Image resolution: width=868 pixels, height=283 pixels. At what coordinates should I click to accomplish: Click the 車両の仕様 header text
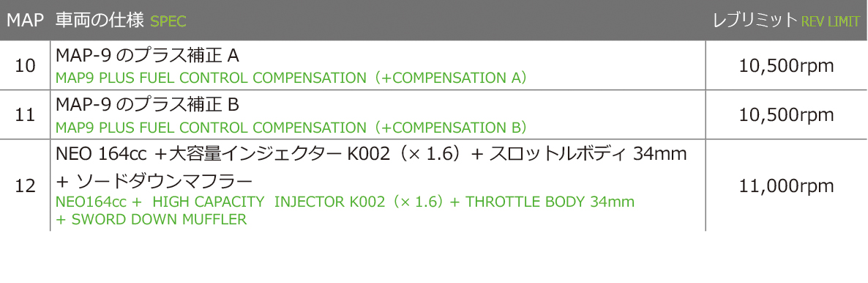pyautogui.click(x=100, y=21)
